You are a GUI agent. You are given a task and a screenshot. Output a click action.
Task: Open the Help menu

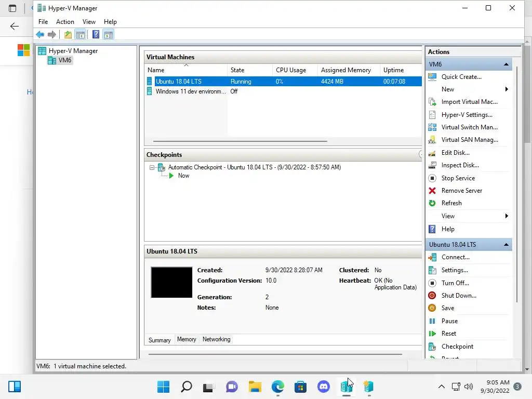(x=110, y=22)
